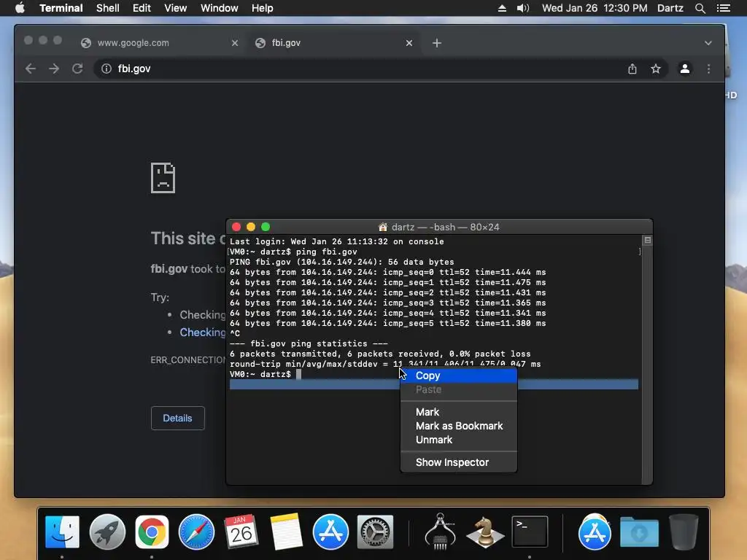The height and width of the screenshot is (560, 747).
Task: Open the first App Store Dock icon
Action: click(330, 532)
